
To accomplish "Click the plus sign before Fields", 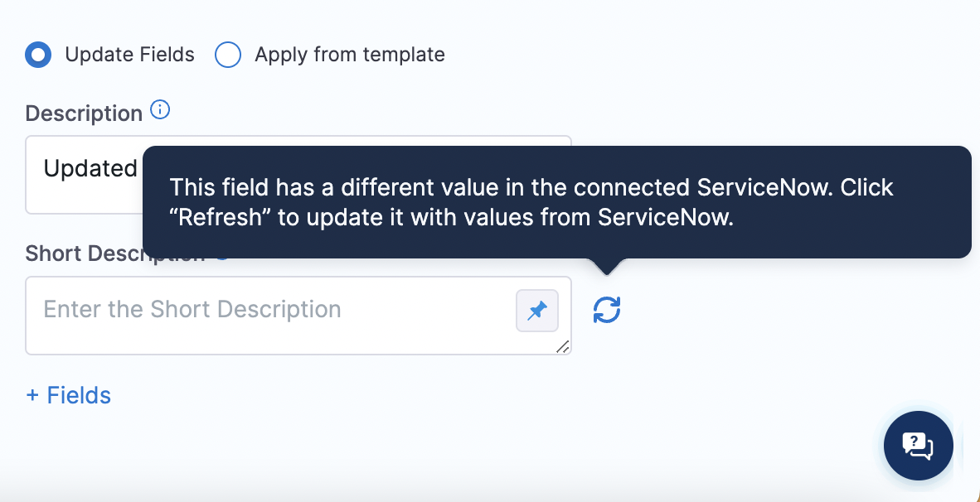I will point(33,396).
